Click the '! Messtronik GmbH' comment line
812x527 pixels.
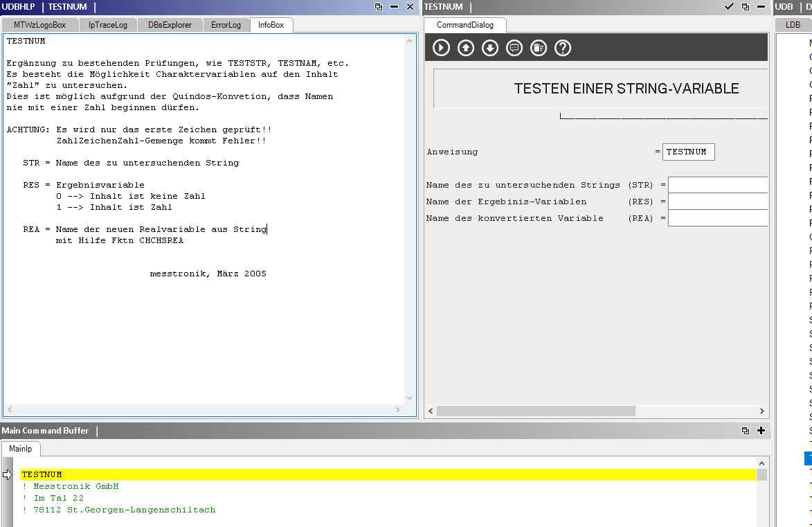pos(71,487)
